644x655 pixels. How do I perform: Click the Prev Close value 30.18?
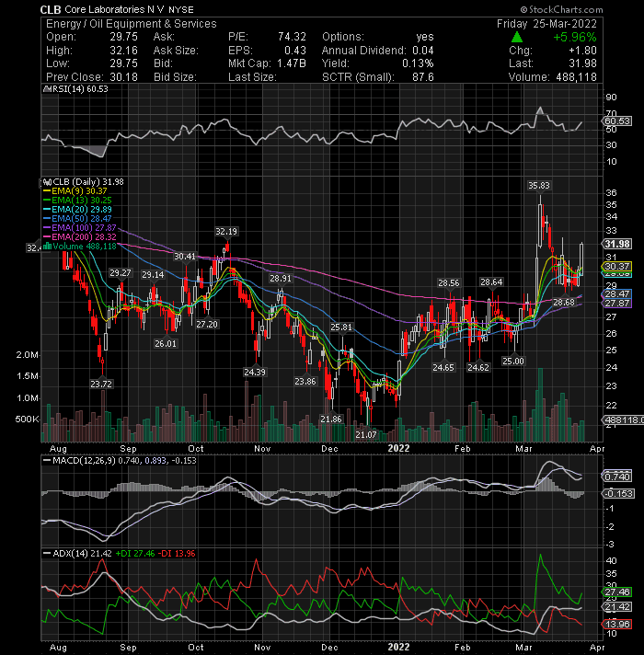pos(123,77)
